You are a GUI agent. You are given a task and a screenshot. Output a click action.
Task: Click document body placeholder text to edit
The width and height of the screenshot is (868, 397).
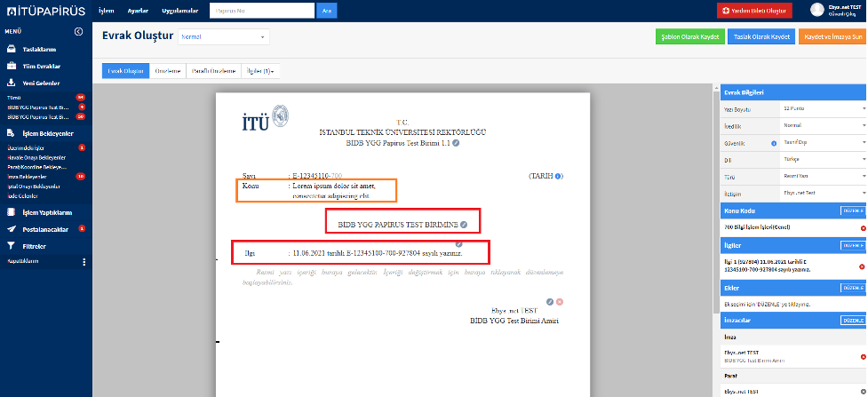pyautogui.click(x=403, y=277)
